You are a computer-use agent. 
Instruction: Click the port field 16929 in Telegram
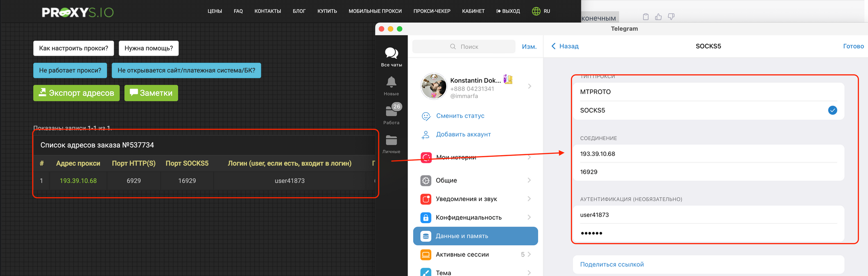[x=708, y=172]
